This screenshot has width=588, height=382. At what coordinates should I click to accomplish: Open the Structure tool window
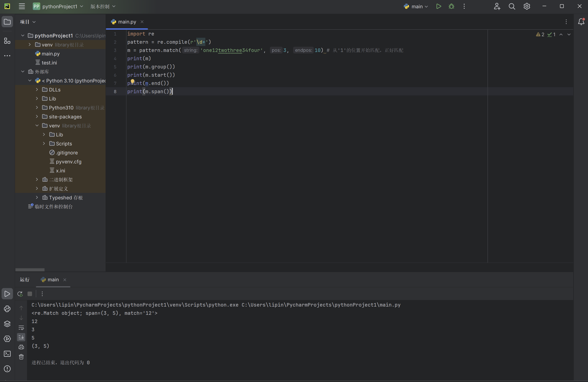pos(7,41)
